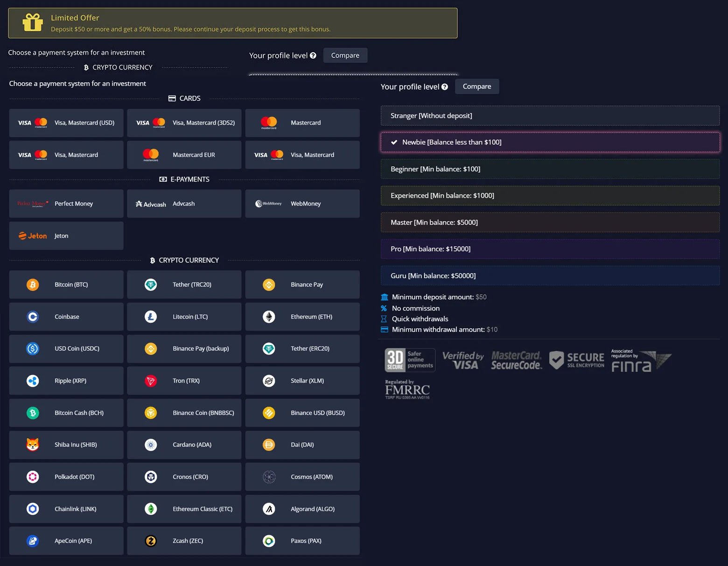Open the WebMoney payment option
This screenshot has width=728, height=566.
[302, 204]
